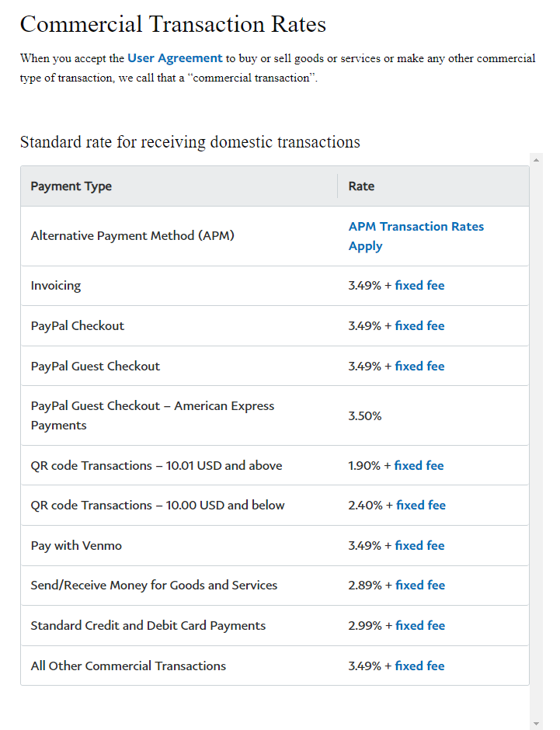The image size is (560, 730).
Task: Click the 2.99% rate text
Action: click(365, 626)
